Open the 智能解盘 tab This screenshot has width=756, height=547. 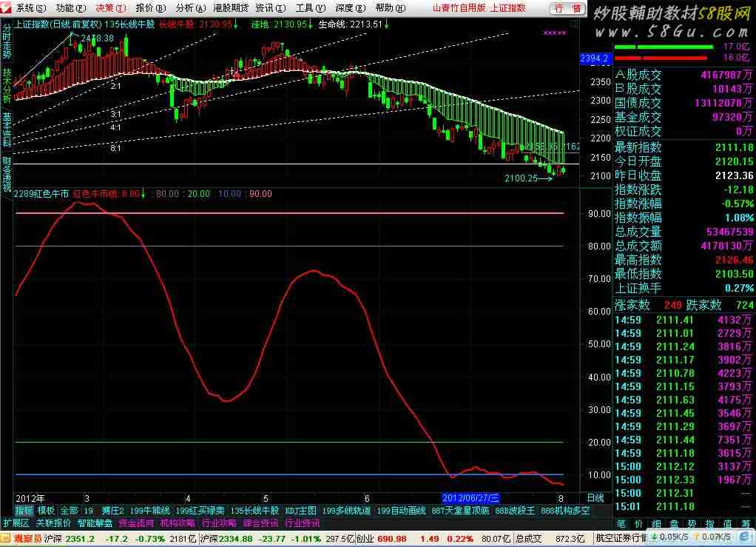click(x=95, y=523)
